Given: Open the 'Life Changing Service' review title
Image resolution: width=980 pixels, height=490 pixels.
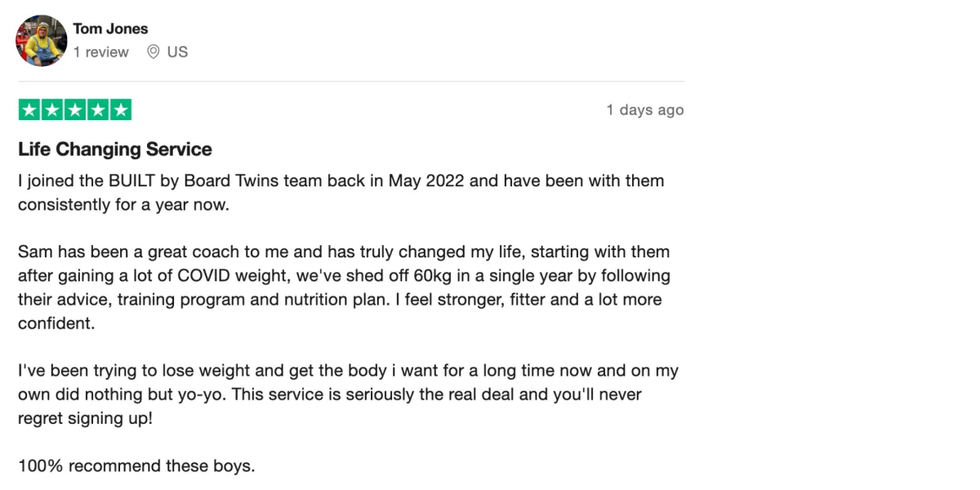Looking at the screenshot, I should 115,149.
